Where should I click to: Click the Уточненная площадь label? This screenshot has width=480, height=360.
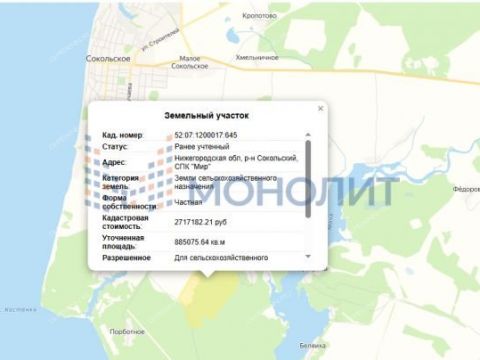[x=123, y=242]
